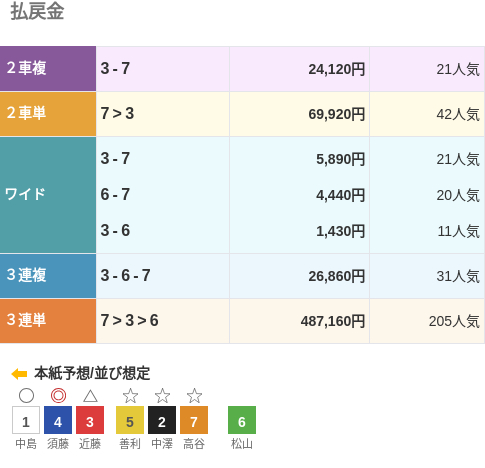This screenshot has width=485, height=468.
Task: Click the black number 2 racer box
Action: coord(162,420)
